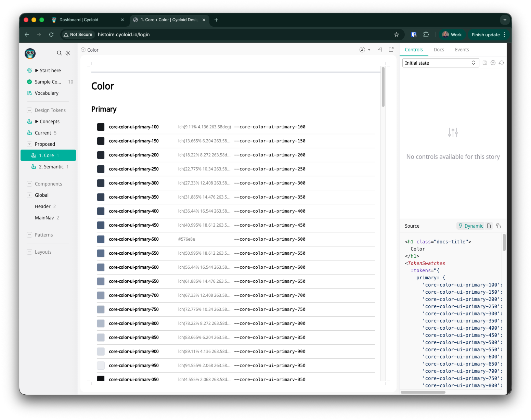The image size is (531, 420).
Task: Click the reset state undo icon
Action: pos(501,63)
